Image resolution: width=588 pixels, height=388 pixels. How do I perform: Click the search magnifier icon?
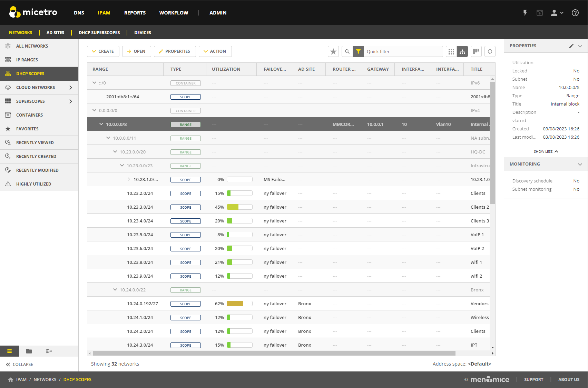(x=347, y=51)
